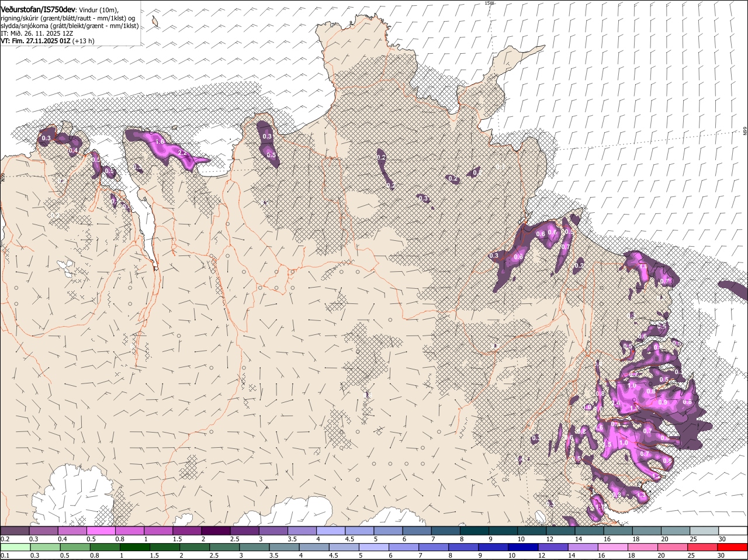This screenshot has height=560, width=748.
Task: Select the snow scale swatch between 0.3 and 0.4
Action: (44, 531)
